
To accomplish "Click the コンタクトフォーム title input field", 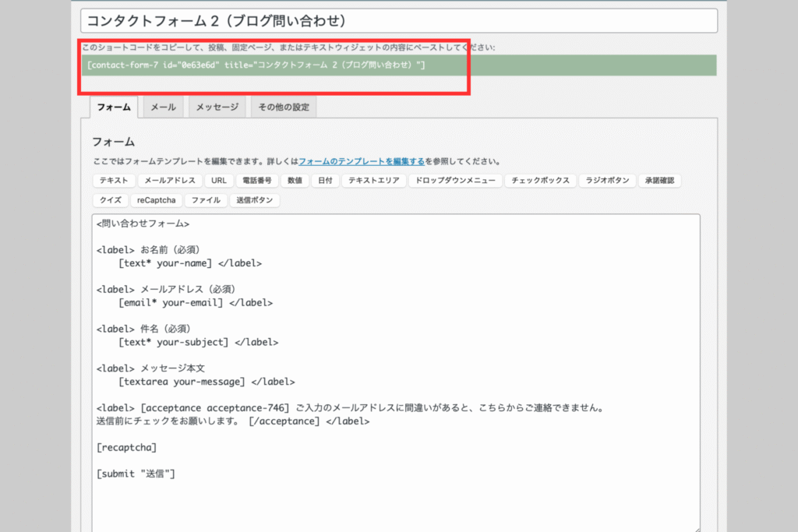I will [397, 20].
